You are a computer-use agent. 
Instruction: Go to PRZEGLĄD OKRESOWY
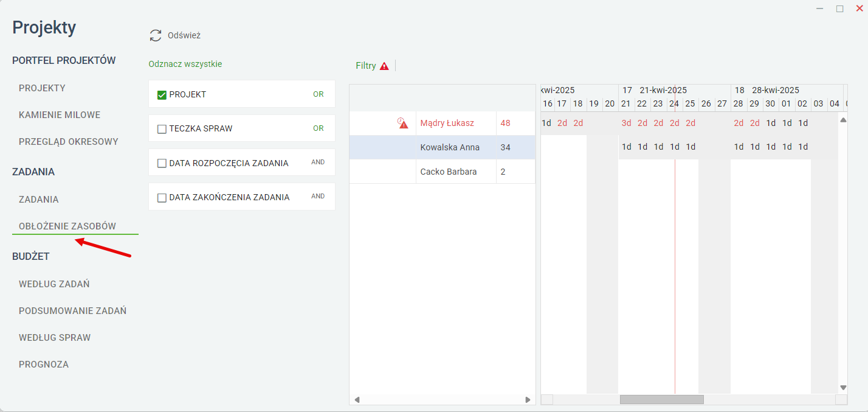click(x=69, y=141)
